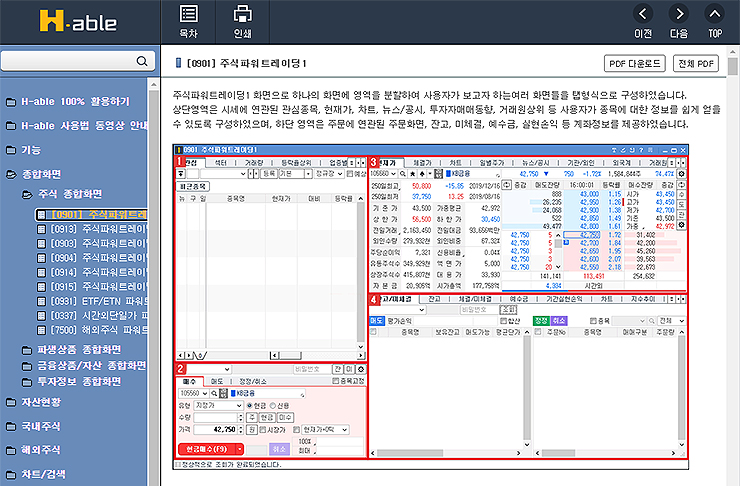
Task: Switch to 기간실현손익 tab
Action: pos(564,299)
